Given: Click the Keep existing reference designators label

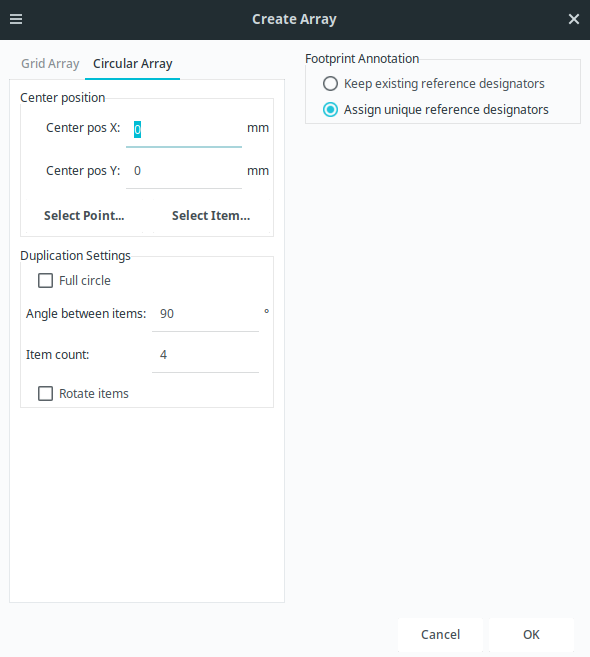Looking at the screenshot, I should [x=444, y=83].
